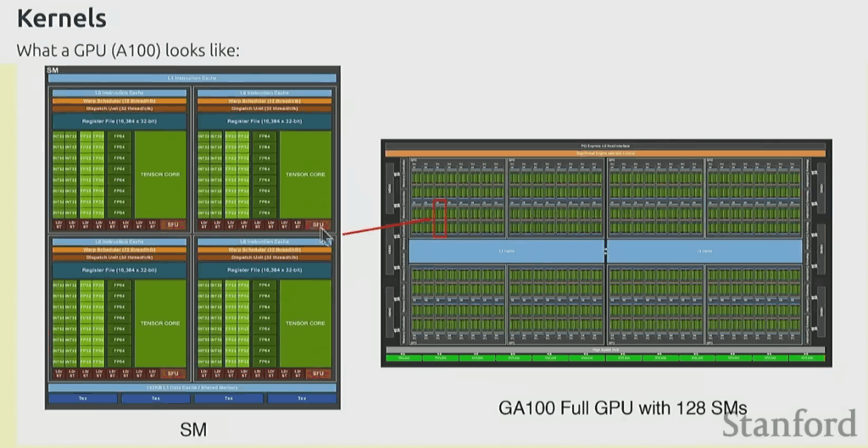
Task: Click the bottom-right TENSOR CORE block
Action: (x=305, y=323)
